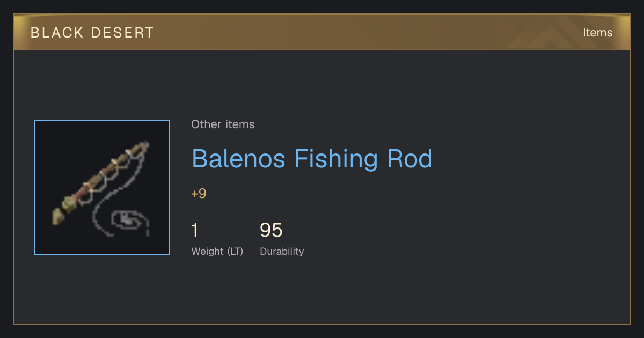The width and height of the screenshot is (644, 338).
Task: Click the weight value 1
Action: click(195, 230)
